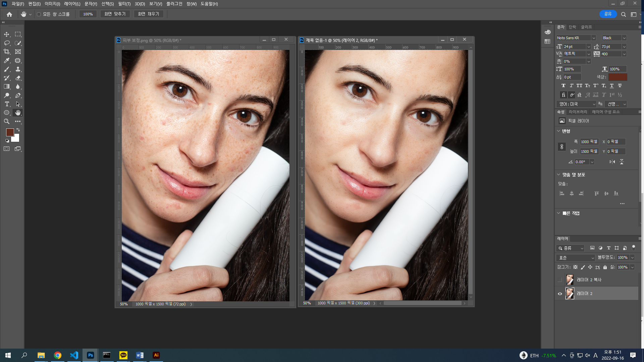Select the Brush tool
The image size is (644, 362).
click(x=7, y=69)
